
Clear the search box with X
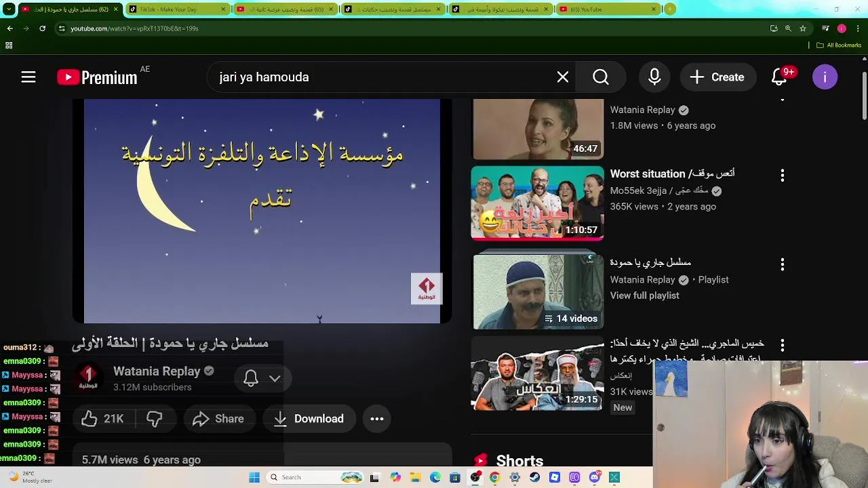(x=563, y=77)
